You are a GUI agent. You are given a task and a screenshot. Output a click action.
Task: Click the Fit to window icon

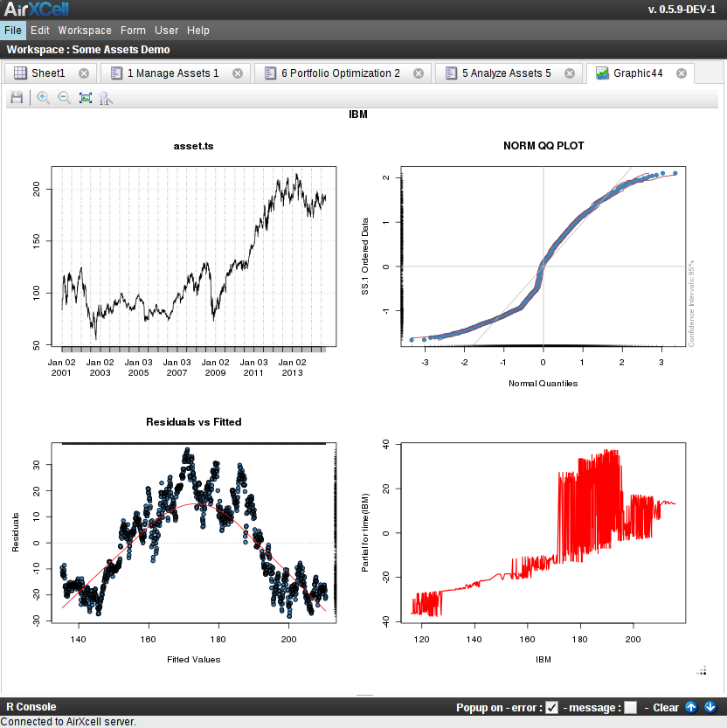85,98
